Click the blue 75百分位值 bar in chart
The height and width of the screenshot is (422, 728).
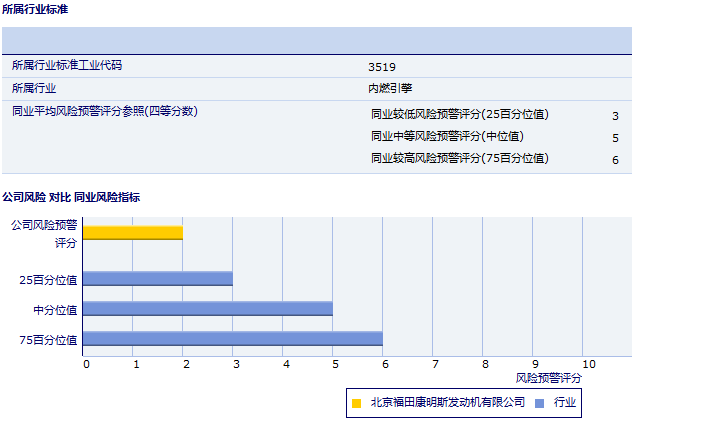pyautogui.click(x=233, y=338)
